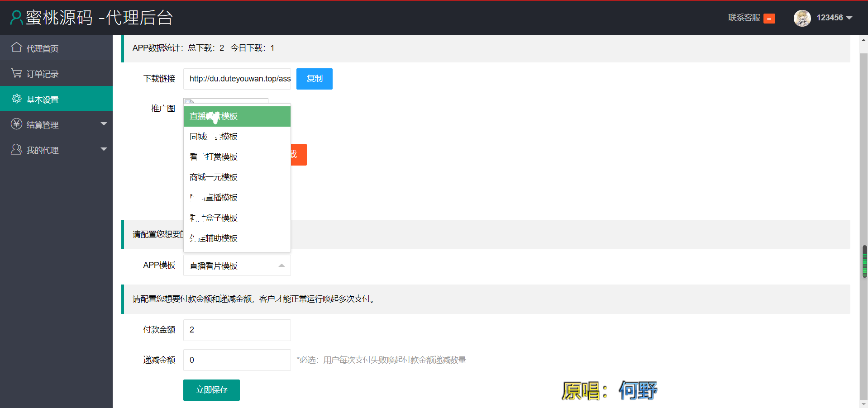Click the orange 联系客服 message icon

(769, 18)
